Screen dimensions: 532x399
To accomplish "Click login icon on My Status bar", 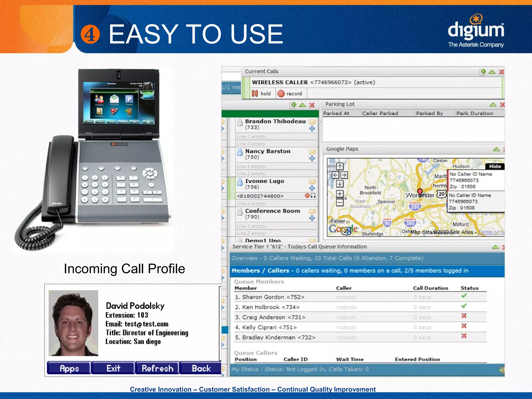I will pyautogui.click(x=501, y=370).
